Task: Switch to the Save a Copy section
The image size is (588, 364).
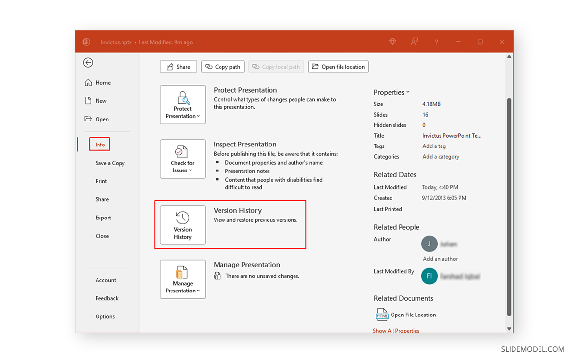Action: pyautogui.click(x=109, y=163)
